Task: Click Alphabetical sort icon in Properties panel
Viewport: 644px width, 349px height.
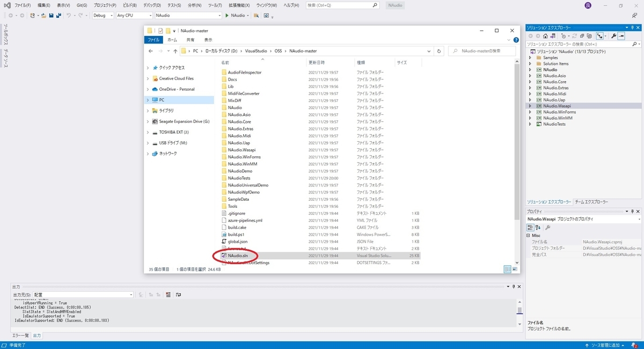Action: click(538, 228)
